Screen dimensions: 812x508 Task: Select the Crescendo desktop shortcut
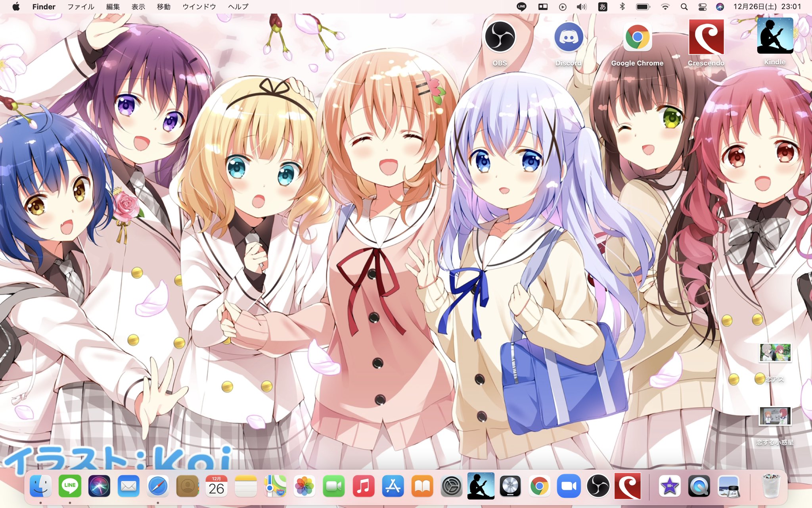point(706,37)
